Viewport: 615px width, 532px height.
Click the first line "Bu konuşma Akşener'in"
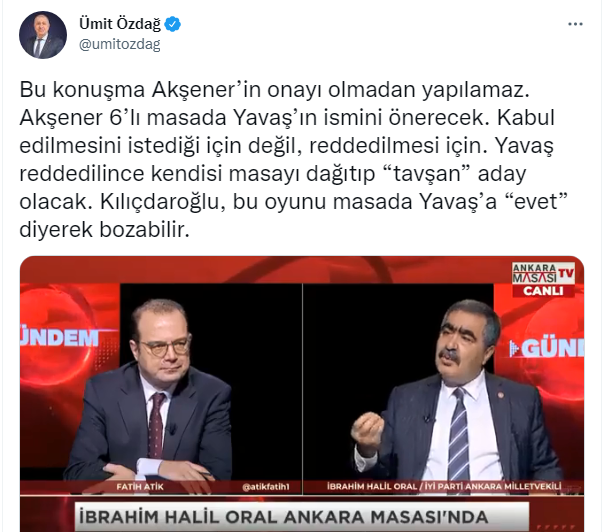point(140,89)
